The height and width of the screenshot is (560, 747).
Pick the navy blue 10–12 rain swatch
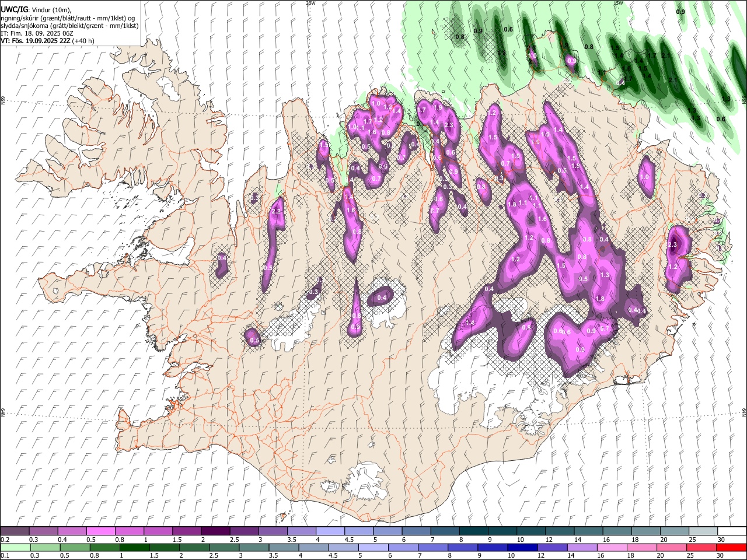tap(522, 547)
